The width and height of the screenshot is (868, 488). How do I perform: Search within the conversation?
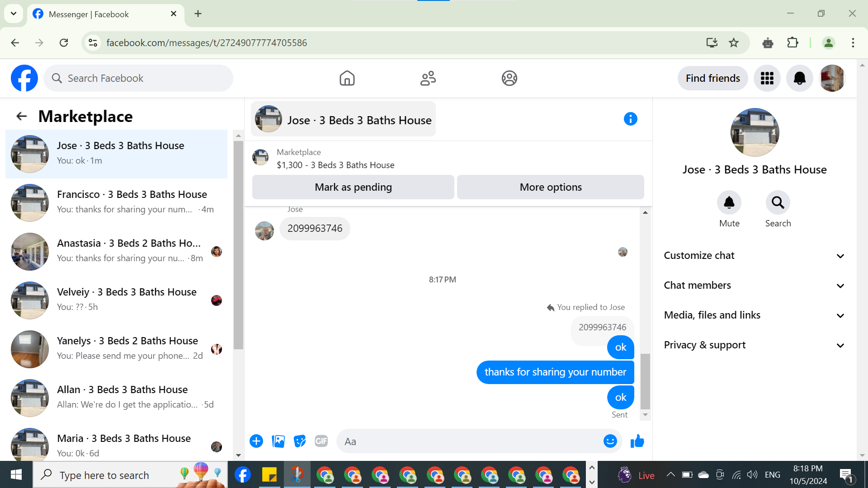coord(778,203)
